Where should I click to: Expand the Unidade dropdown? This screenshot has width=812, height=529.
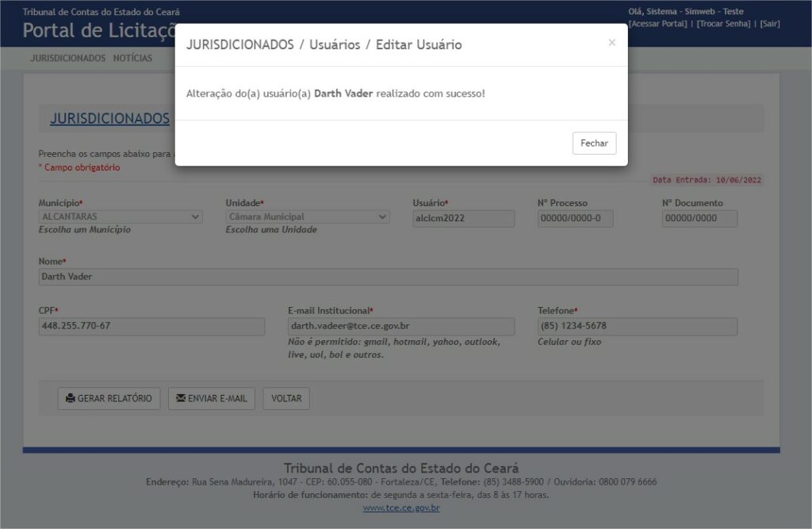coord(307,217)
